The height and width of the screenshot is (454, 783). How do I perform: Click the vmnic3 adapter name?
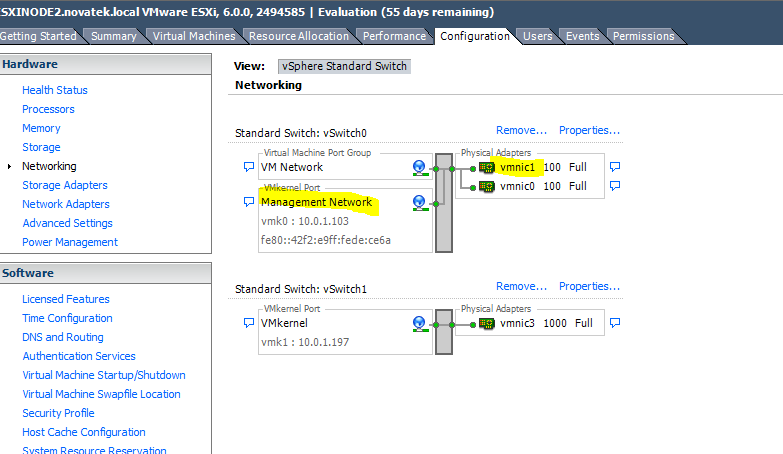tap(517, 323)
